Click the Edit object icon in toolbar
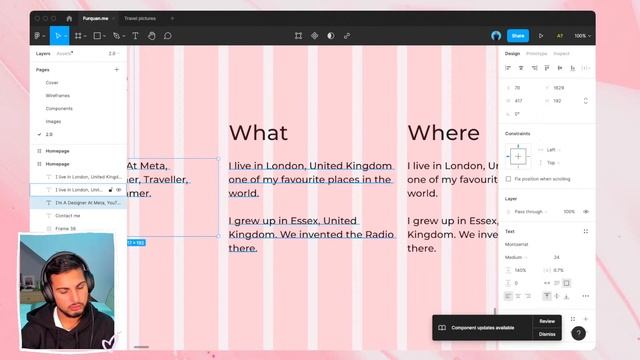 298,36
